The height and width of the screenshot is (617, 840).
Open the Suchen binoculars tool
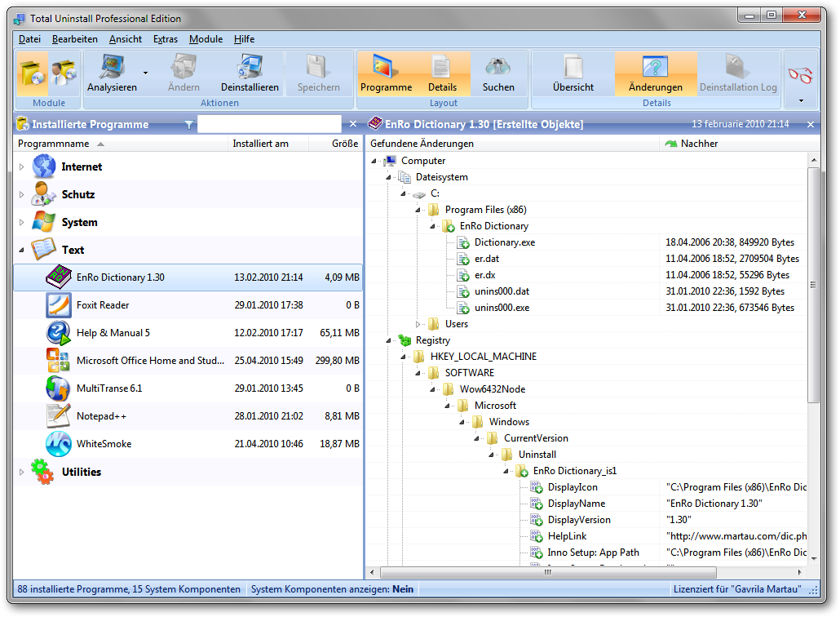498,73
